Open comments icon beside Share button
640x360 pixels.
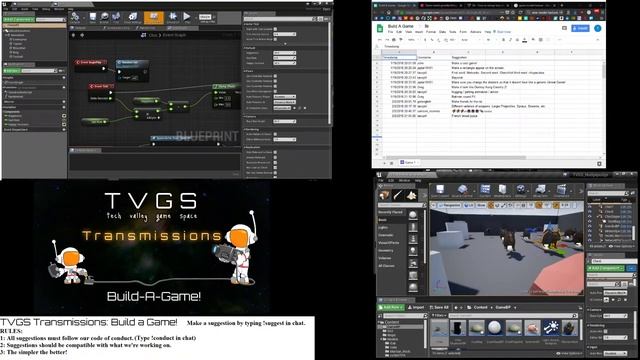pos(564,28)
